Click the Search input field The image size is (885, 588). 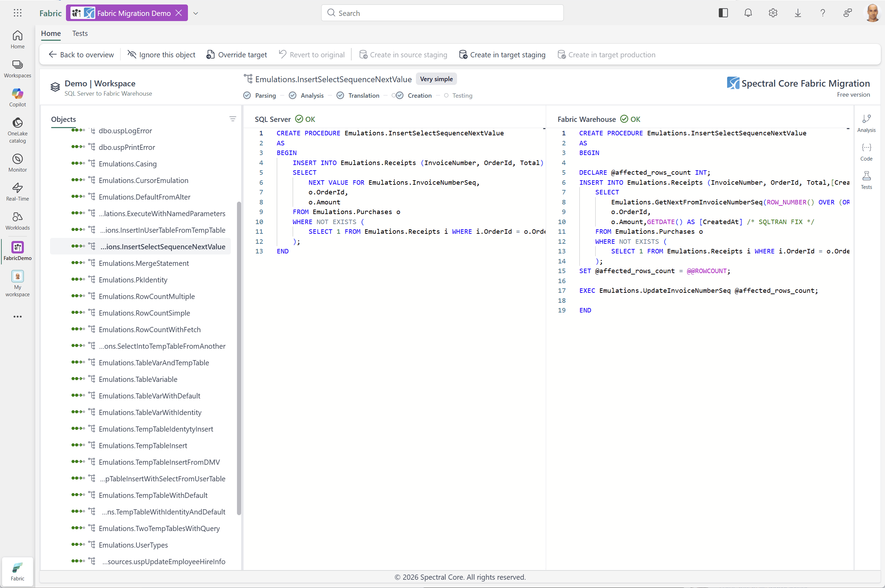(442, 13)
